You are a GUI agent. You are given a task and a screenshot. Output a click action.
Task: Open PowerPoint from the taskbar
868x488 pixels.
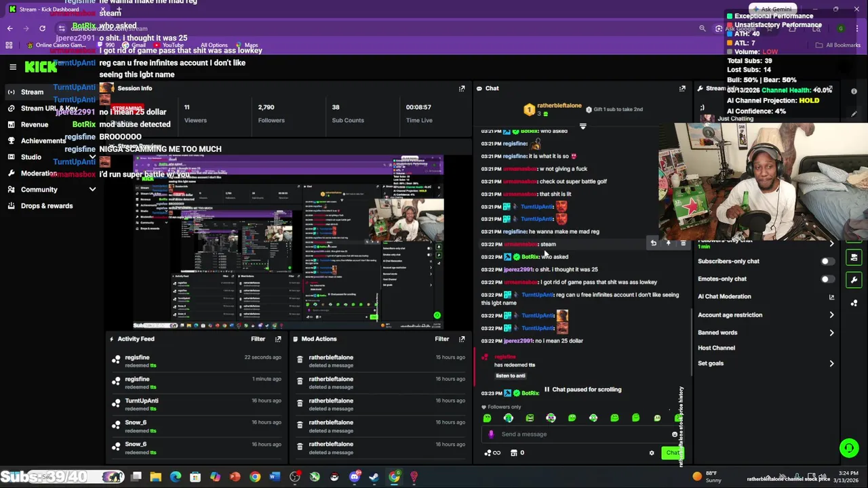point(235,477)
